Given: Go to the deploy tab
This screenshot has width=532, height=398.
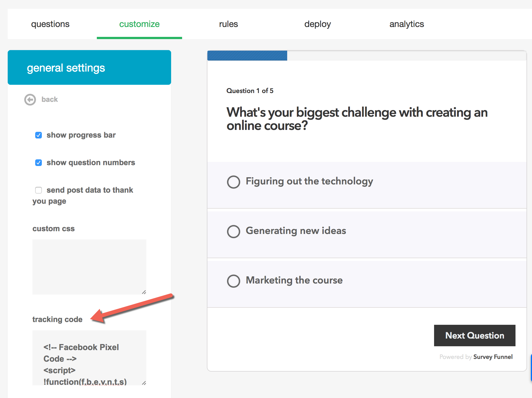Looking at the screenshot, I should coord(317,24).
